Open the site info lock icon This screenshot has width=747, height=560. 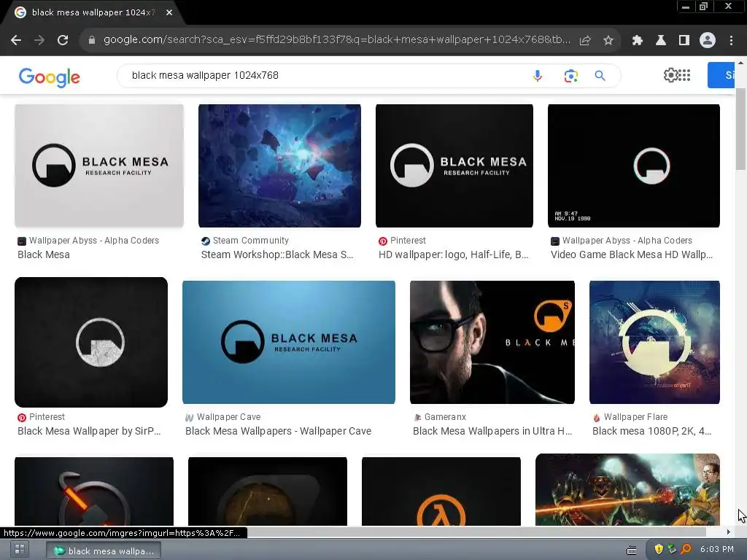click(92, 40)
